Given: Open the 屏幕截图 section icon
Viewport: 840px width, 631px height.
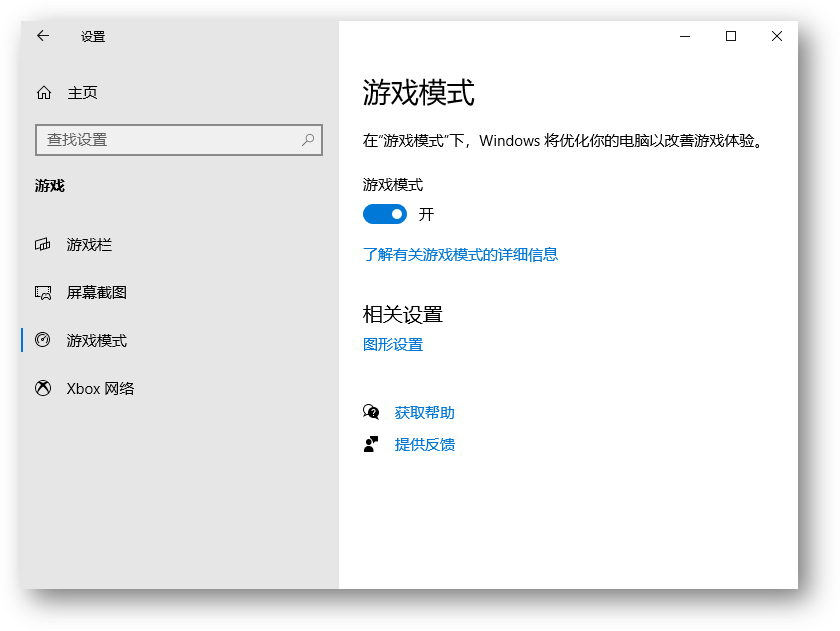Looking at the screenshot, I should point(43,292).
